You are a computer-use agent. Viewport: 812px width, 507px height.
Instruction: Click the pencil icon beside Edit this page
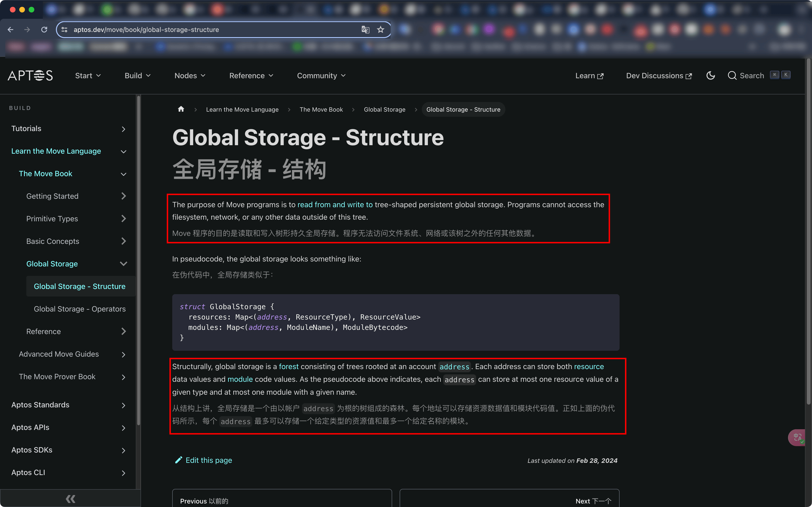pos(178,460)
